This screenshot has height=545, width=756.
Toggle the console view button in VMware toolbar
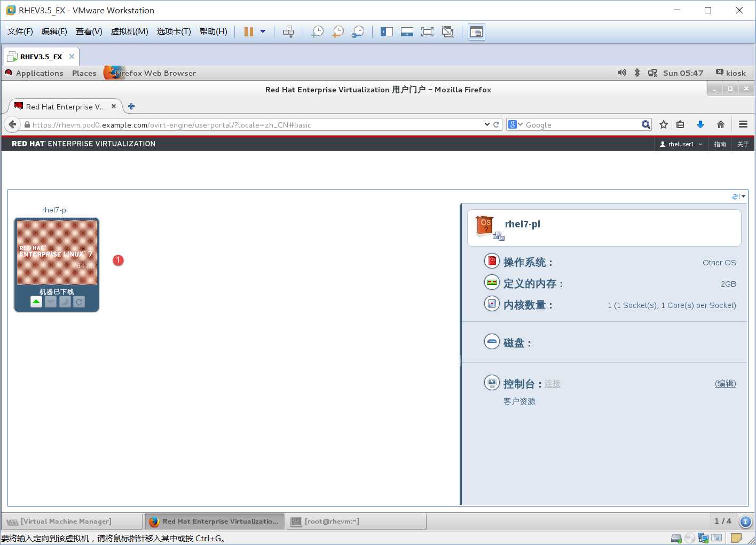coord(476,32)
